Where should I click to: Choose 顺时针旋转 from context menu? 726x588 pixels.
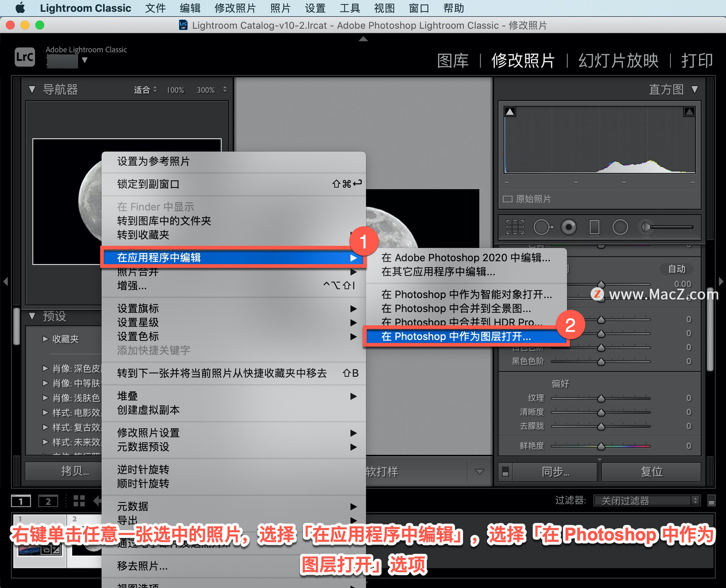(234, 484)
